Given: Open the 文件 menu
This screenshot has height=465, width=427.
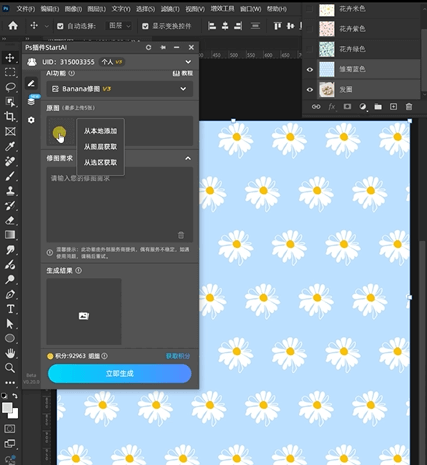Looking at the screenshot, I should tap(26, 9).
